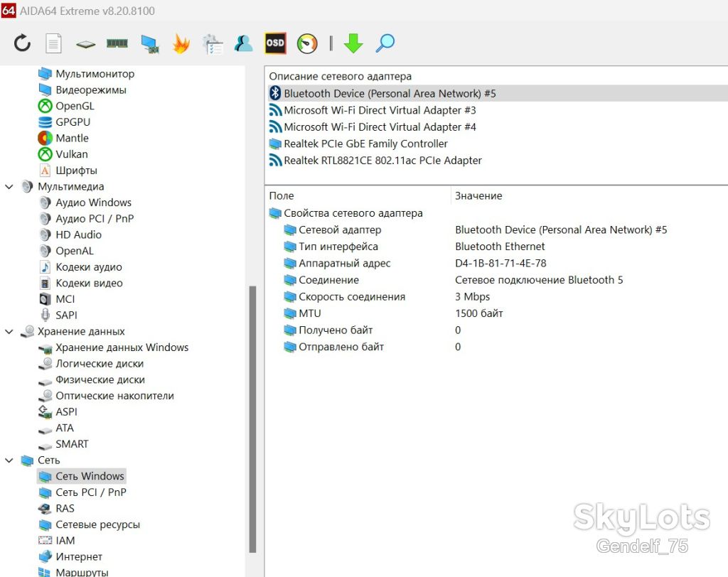Start the system stability test flame icon
728x577 pixels.
[181, 43]
